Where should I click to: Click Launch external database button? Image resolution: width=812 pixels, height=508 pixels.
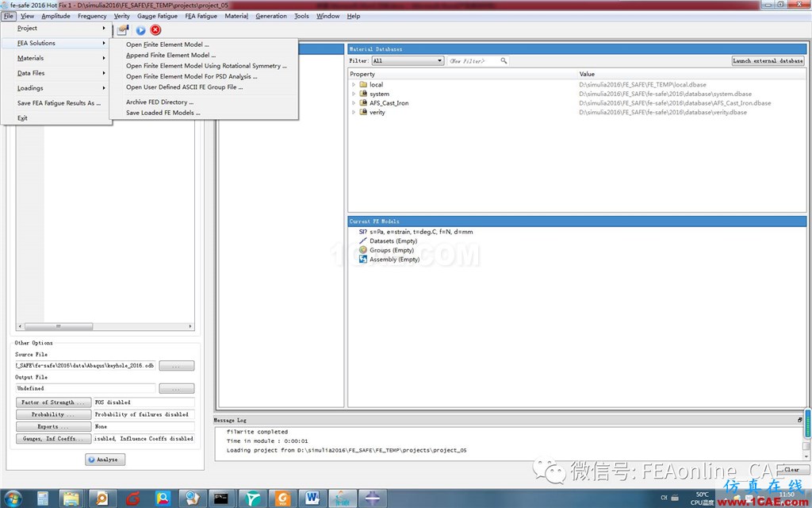pyautogui.click(x=768, y=60)
